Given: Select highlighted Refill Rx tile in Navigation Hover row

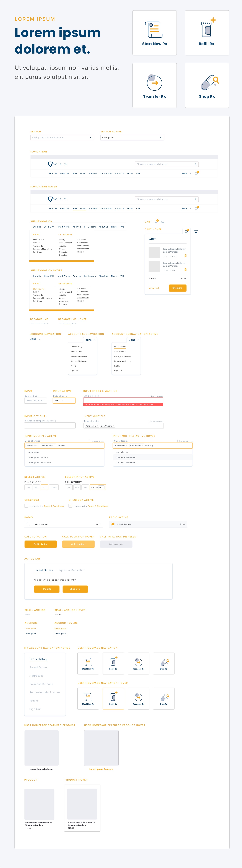Looking at the screenshot, I should coord(113,699).
